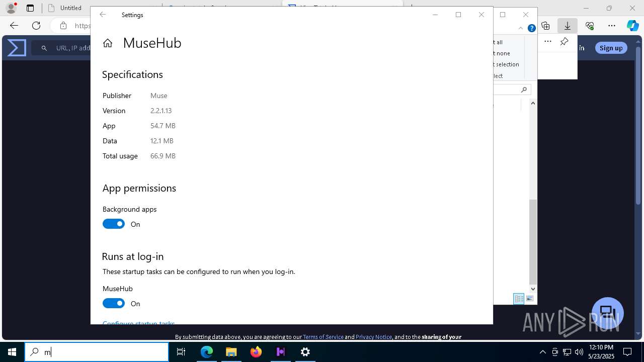Choose 'Select none' in File Explorer ribbon
This screenshot has height=362, width=644.
pyautogui.click(x=502, y=53)
